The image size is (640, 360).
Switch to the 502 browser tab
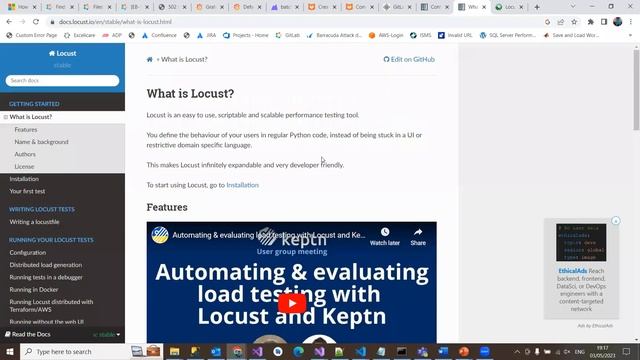tap(172, 7)
